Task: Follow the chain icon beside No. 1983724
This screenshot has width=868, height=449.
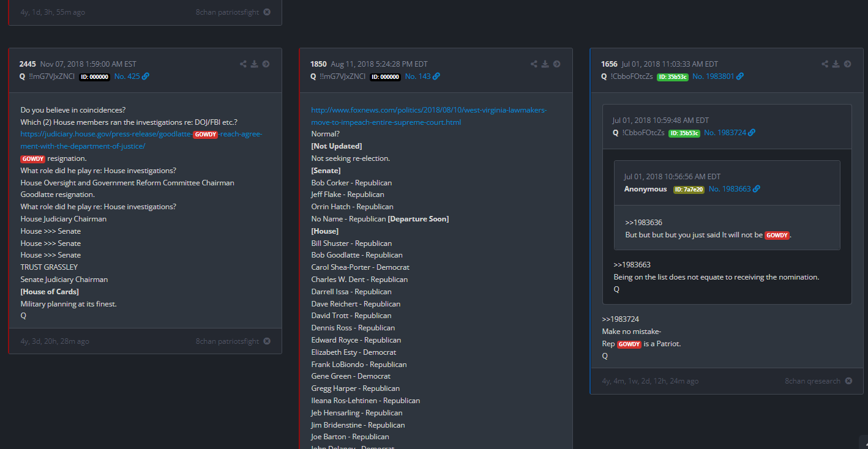Action: 752,133
